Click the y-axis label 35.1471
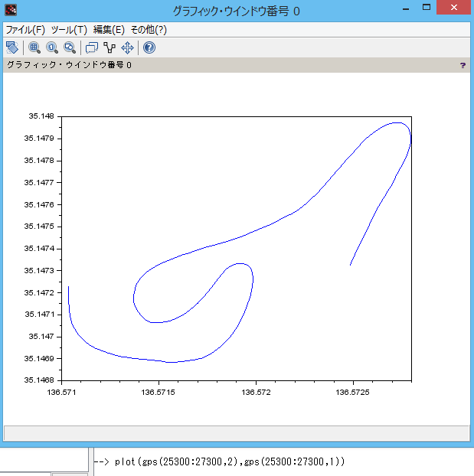Screen dimensions: 474x476 [x=39, y=315]
